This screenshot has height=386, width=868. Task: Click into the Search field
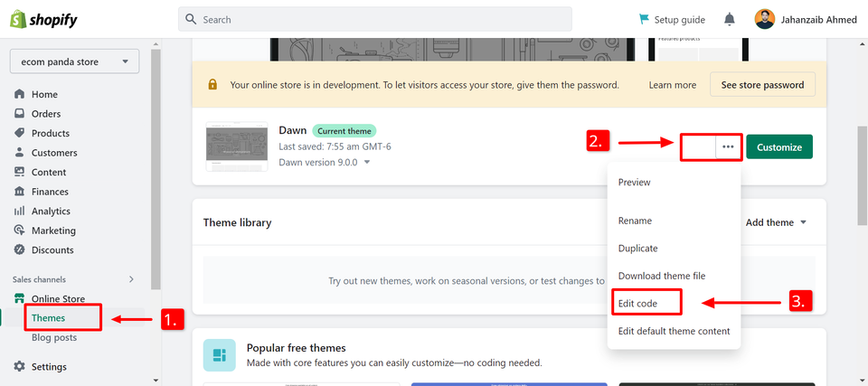[x=374, y=19]
